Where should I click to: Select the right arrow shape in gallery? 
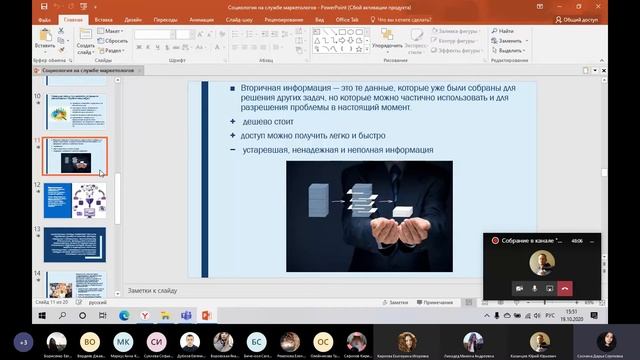pyautogui.click(x=342, y=40)
